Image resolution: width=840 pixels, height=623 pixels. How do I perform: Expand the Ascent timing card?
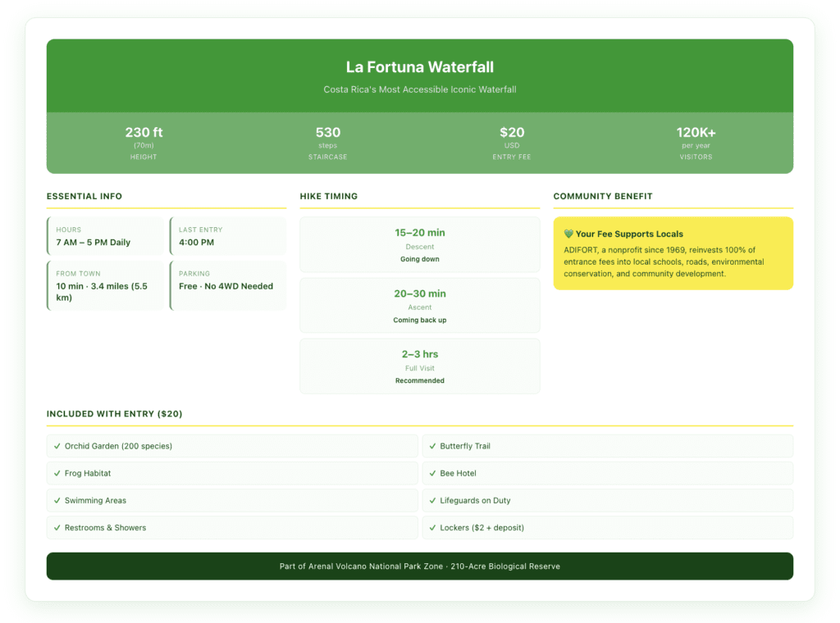(x=420, y=305)
